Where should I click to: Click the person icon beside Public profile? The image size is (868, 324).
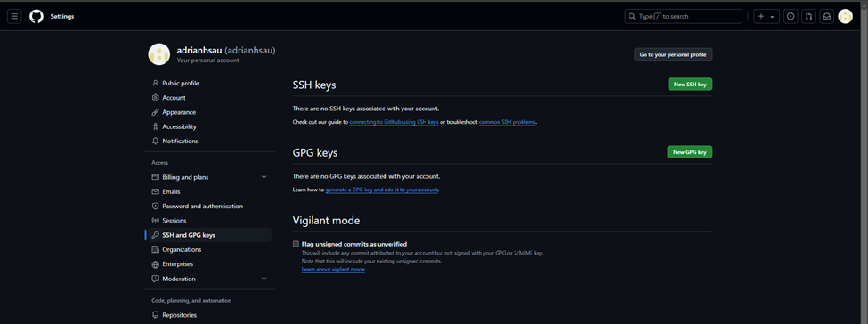point(156,83)
